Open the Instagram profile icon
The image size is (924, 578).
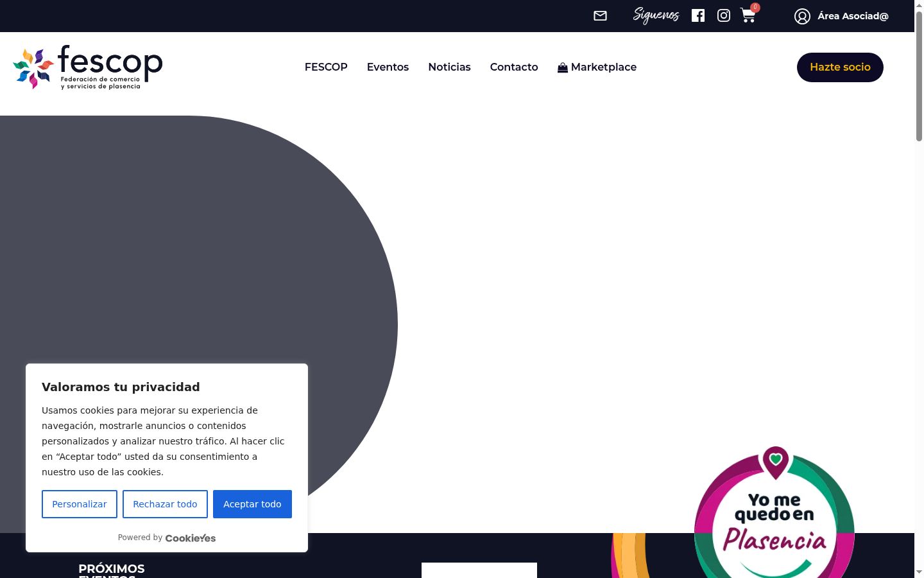pyautogui.click(x=724, y=16)
